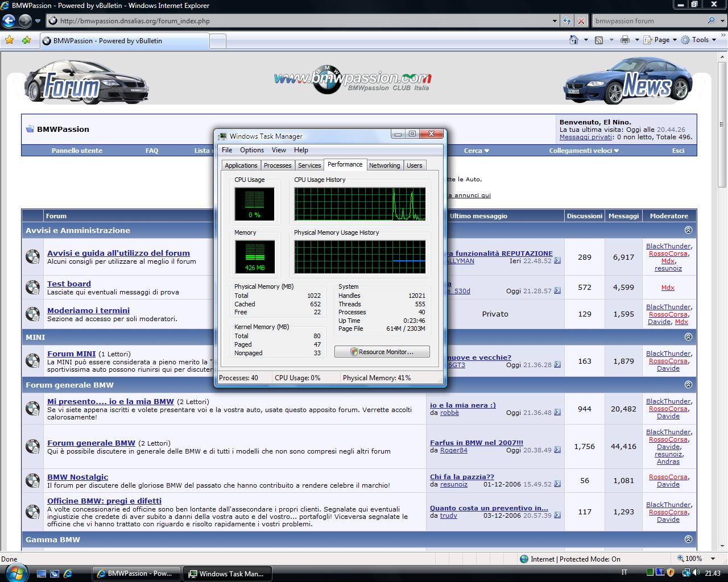The image size is (728, 582).
Task: Expand the Collegamenti veloci menu
Action: tap(584, 151)
